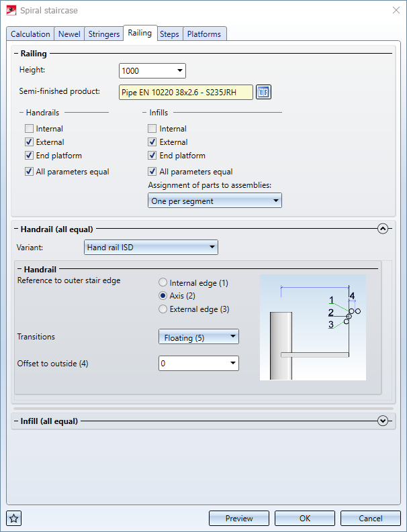Select the Axis (2) option
This screenshot has width=407, height=532.
pyautogui.click(x=163, y=296)
